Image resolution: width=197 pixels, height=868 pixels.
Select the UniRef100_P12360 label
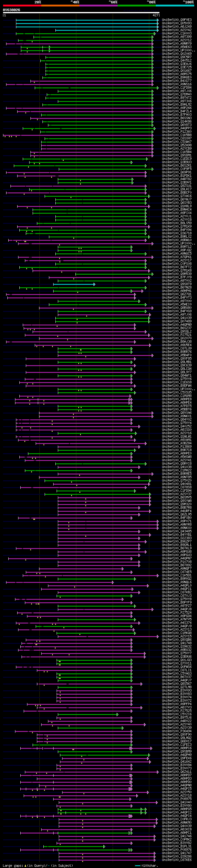coord(177,132)
